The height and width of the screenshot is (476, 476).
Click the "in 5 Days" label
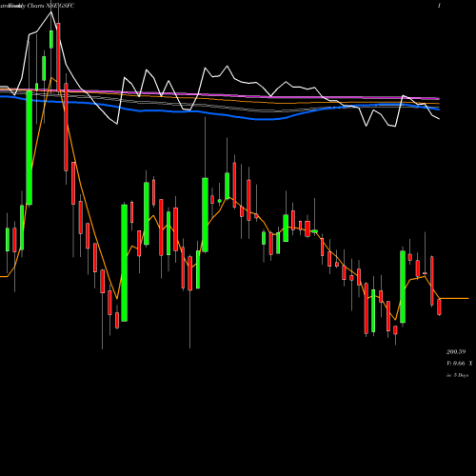pos(457,375)
